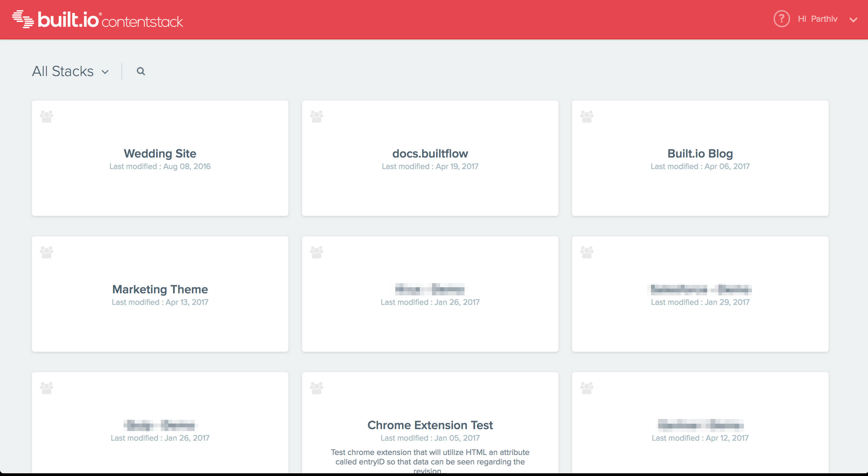Click the built.io contentstack logo
868x476 pixels.
point(98,20)
